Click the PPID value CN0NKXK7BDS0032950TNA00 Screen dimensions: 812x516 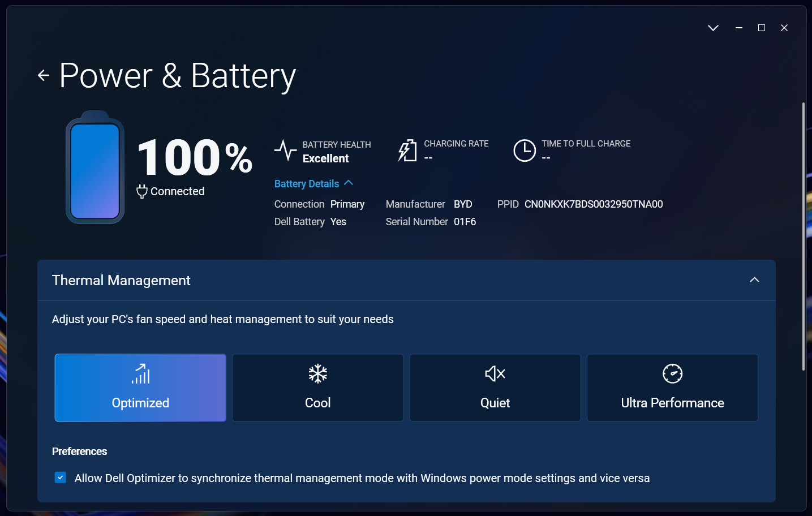point(594,204)
